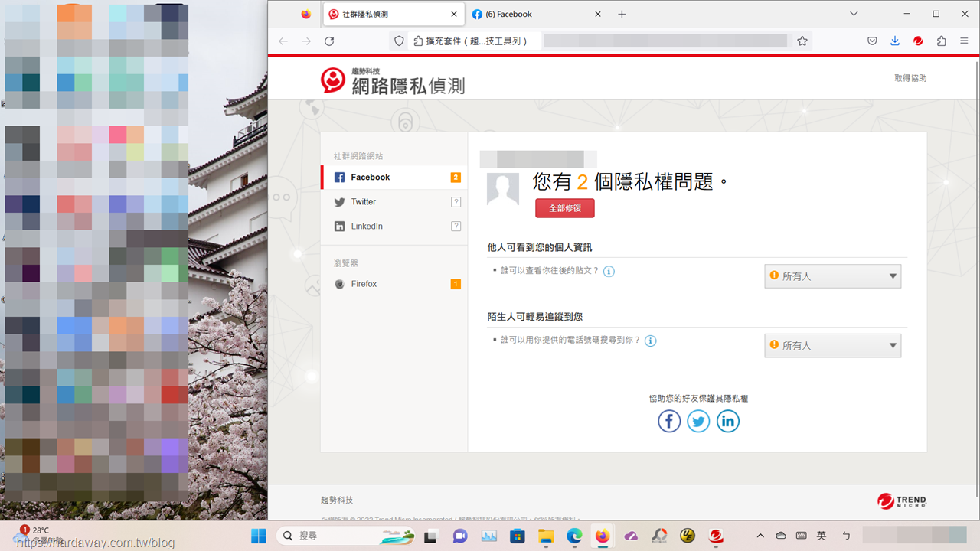
Task: Select Twitter in the sidebar list
Action: pyautogui.click(x=394, y=202)
